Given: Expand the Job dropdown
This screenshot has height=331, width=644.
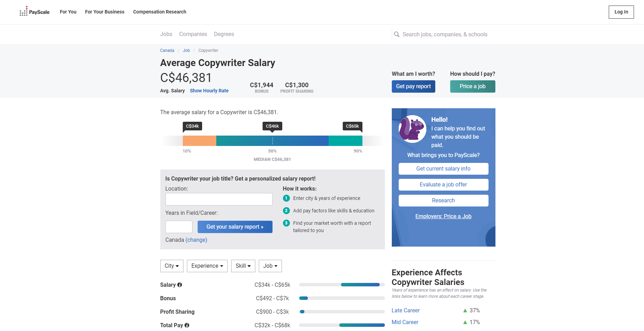Looking at the screenshot, I should pos(270,266).
